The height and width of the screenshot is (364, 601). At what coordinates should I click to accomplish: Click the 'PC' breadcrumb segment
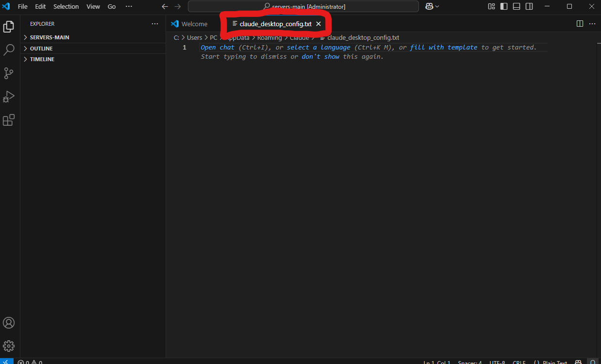[x=214, y=37]
